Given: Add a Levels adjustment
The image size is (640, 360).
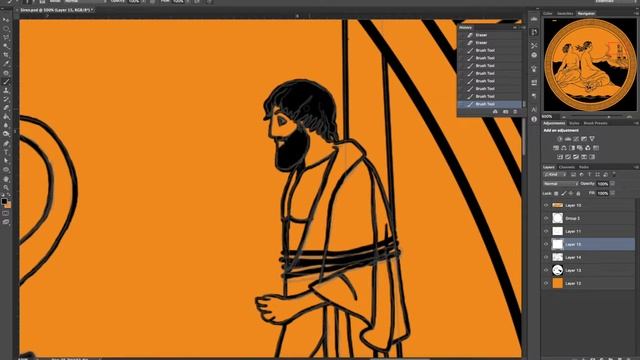Looking at the screenshot, I should pos(568,139).
